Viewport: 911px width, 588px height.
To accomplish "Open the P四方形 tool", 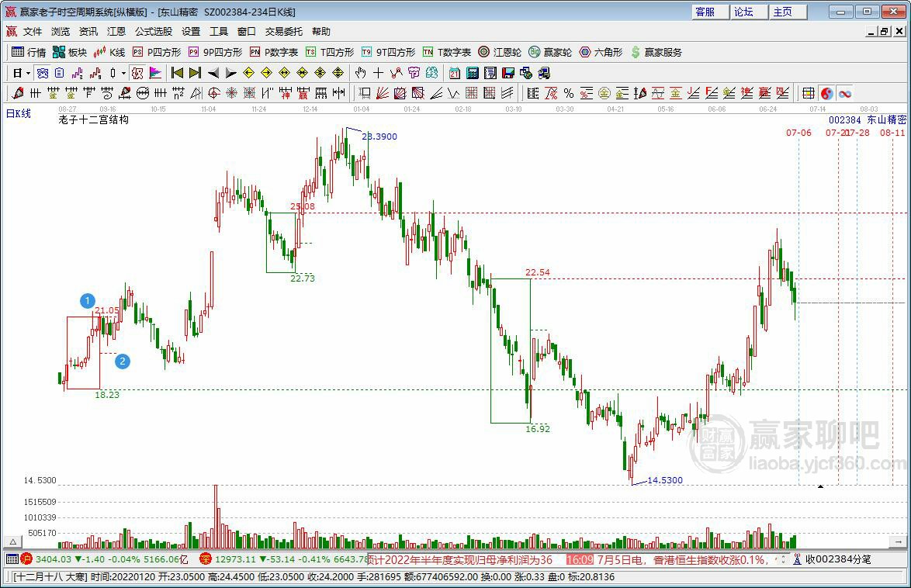I will (156, 52).
